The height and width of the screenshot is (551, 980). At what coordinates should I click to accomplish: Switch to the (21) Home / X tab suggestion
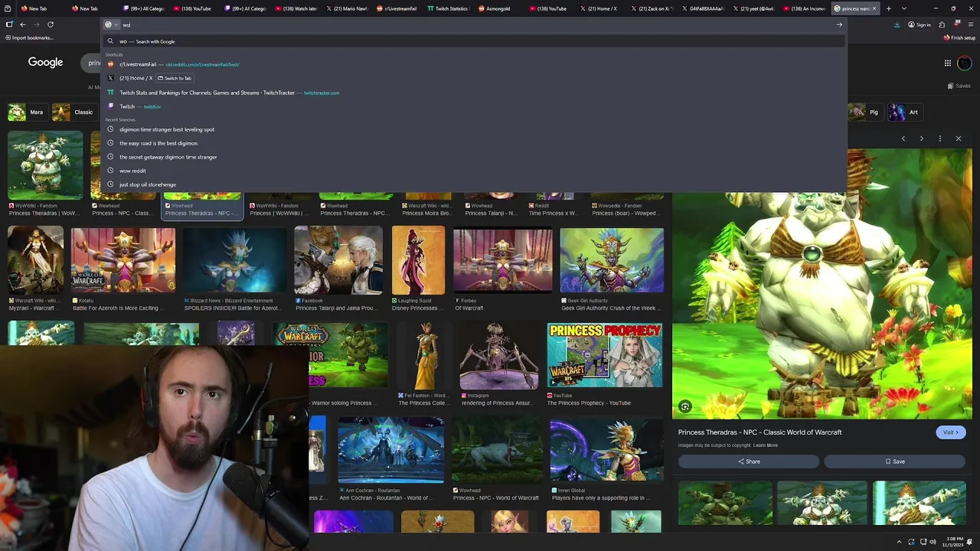coord(475,78)
